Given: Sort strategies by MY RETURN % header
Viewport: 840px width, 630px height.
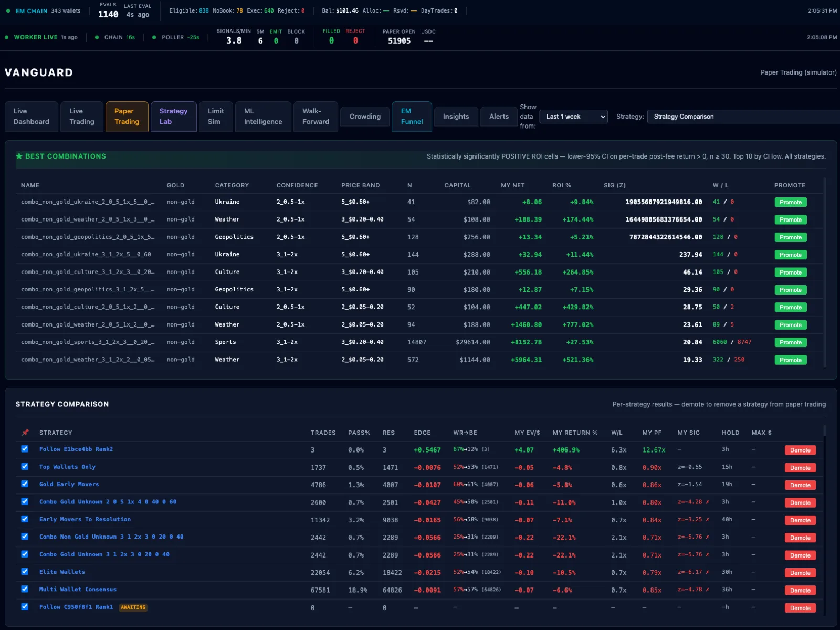Looking at the screenshot, I should [575, 433].
